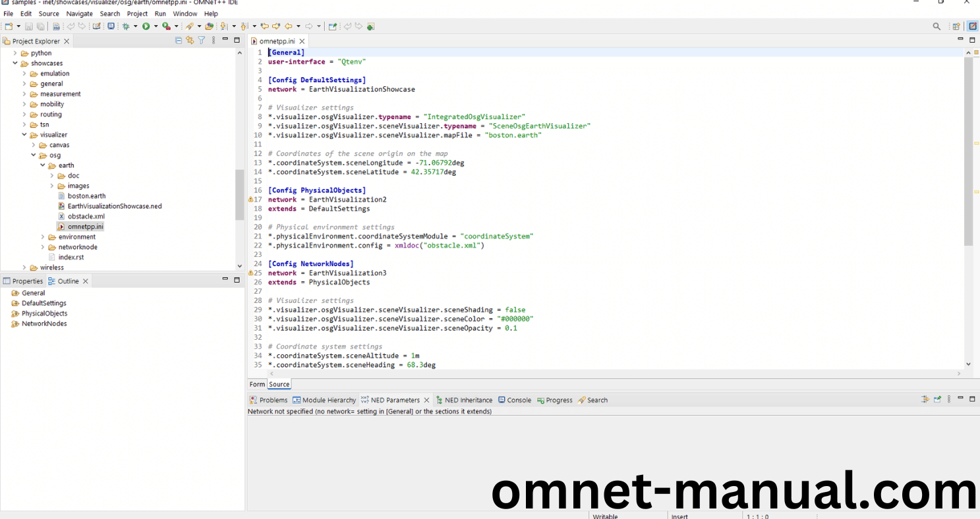Viewport: 980px width, 519px height.
Task: Toggle Link with Editor in Project Explorer
Action: tap(190, 41)
